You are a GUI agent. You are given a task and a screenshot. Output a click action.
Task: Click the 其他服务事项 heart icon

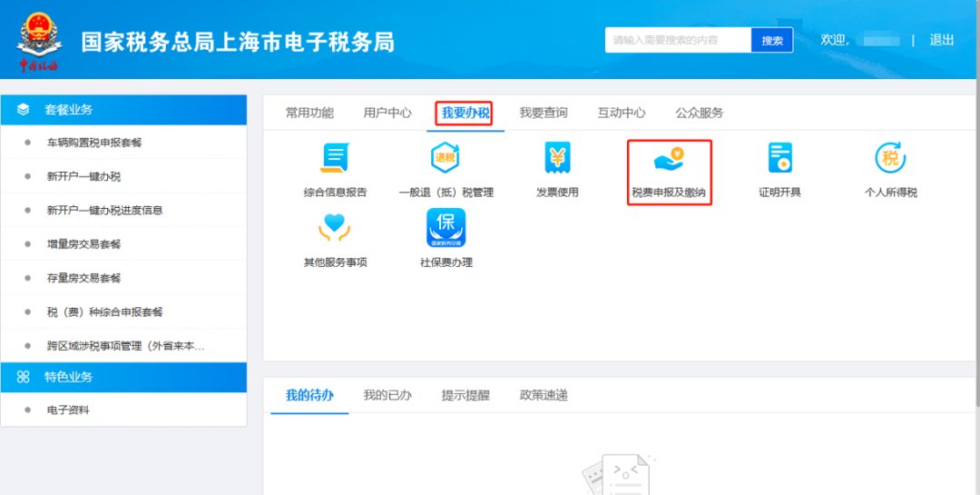pyautogui.click(x=335, y=229)
